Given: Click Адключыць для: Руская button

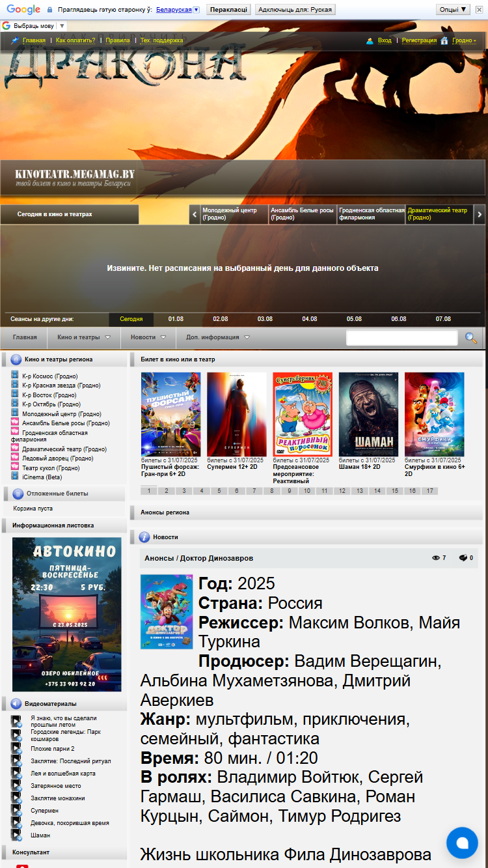Looking at the screenshot, I should click(x=294, y=10).
